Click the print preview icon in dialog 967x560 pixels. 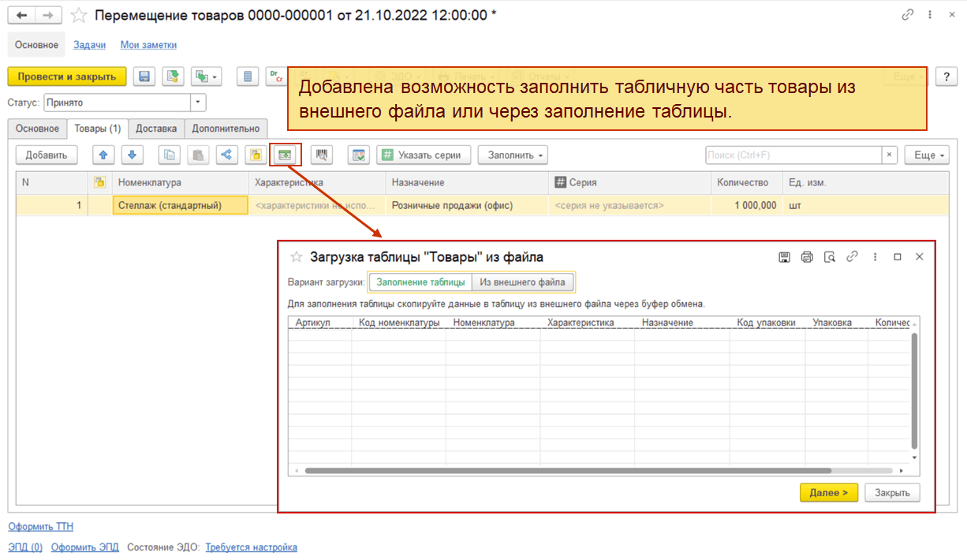click(829, 257)
